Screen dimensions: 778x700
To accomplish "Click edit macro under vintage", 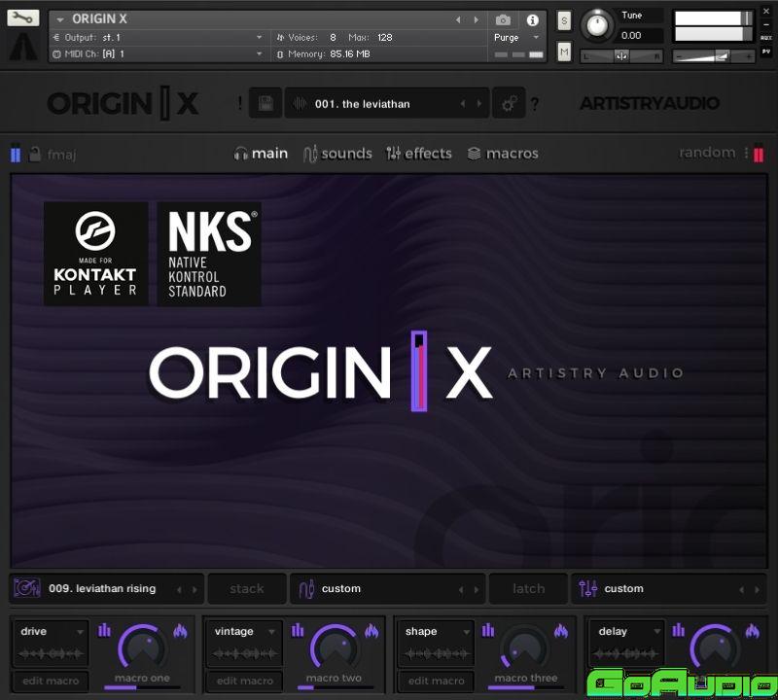I will [245, 681].
